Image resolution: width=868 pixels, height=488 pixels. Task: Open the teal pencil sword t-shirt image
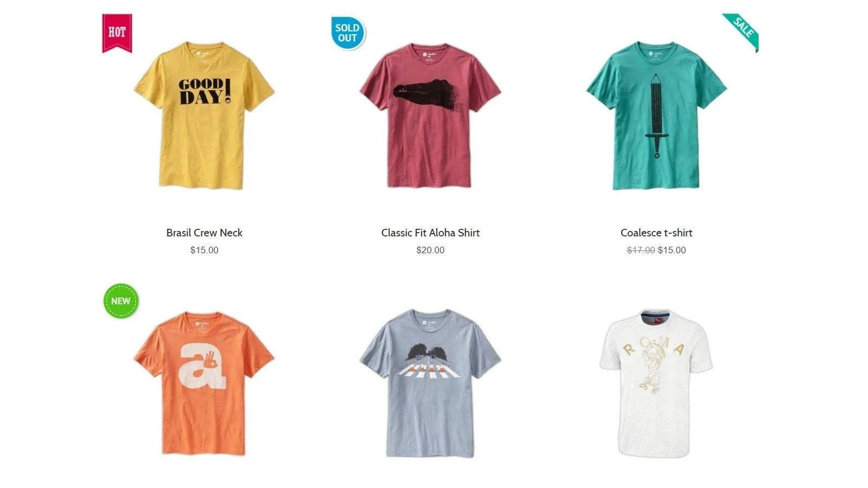(656, 115)
